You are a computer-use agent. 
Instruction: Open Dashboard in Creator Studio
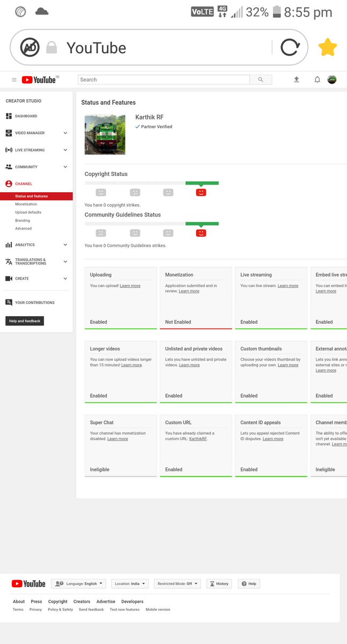tap(26, 116)
